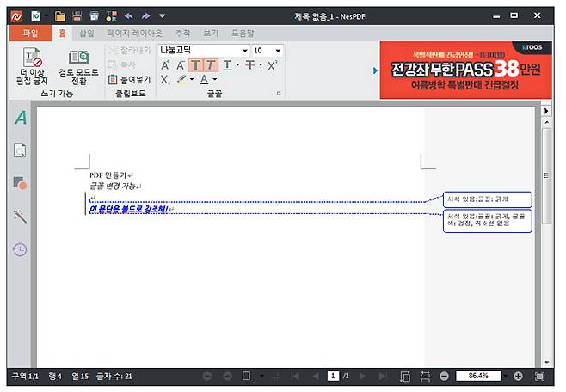Zoom in with the plus icon
The width and height of the screenshot is (566, 392).
click(518, 377)
